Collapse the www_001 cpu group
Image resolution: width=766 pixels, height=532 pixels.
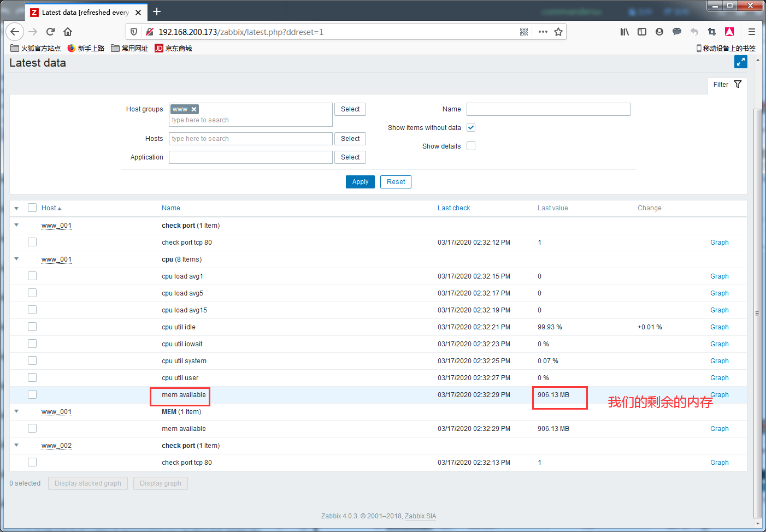[x=16, y=259]
